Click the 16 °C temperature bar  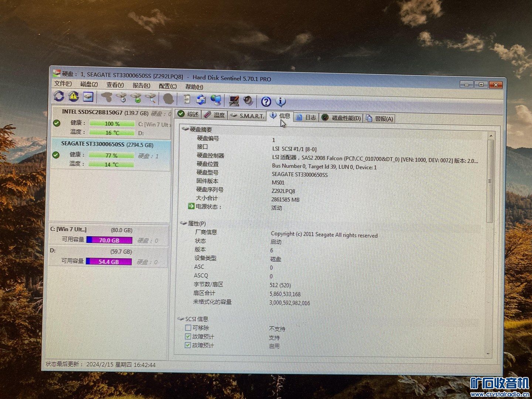point(112,133)
